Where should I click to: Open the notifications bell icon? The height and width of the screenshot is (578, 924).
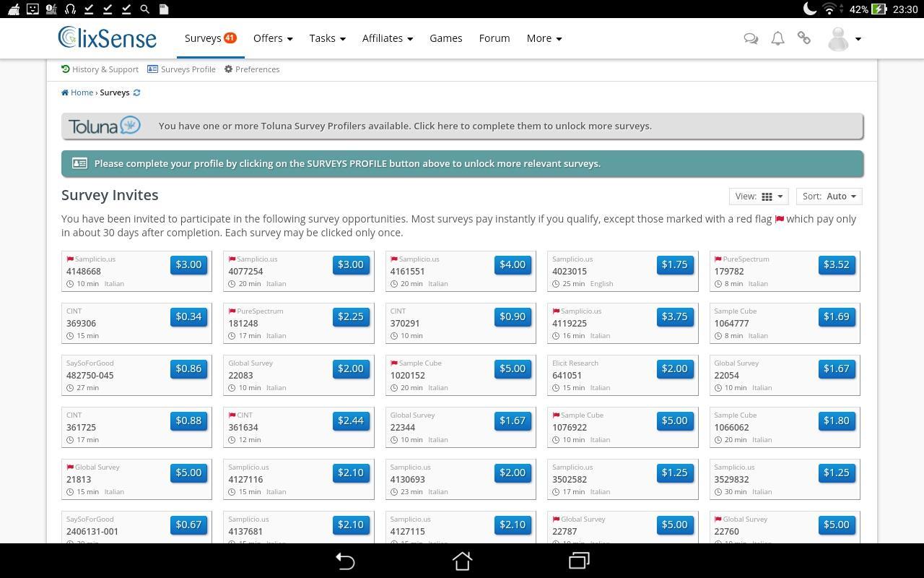pos(777,38)
